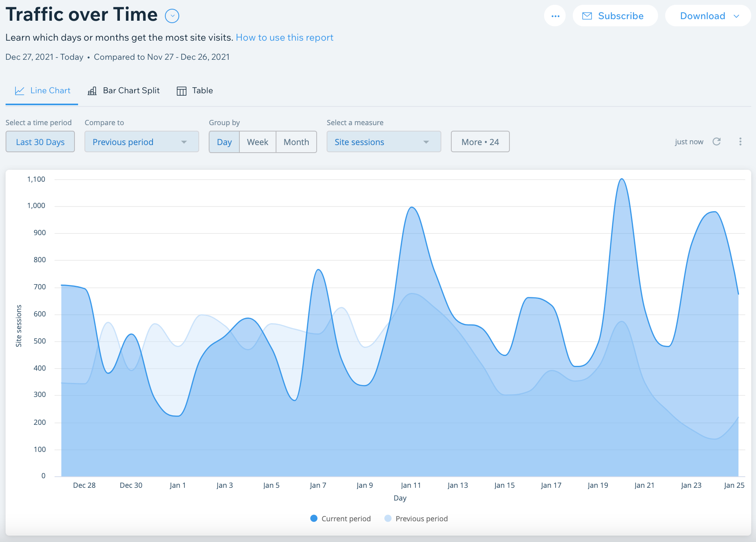Viewport: 756px width, 542px height.
Task: Open the three-dots more actions button
Action: tap(555, 16)
